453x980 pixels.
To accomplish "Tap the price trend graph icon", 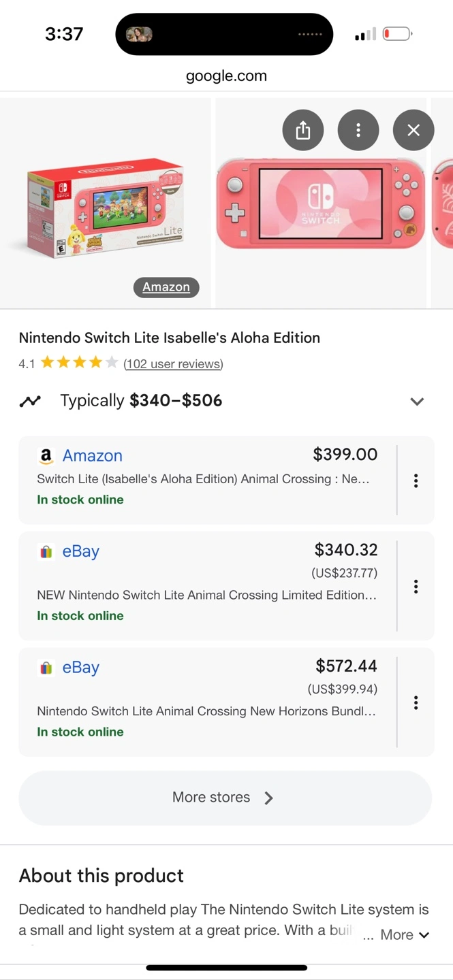I will coord(30,401).
